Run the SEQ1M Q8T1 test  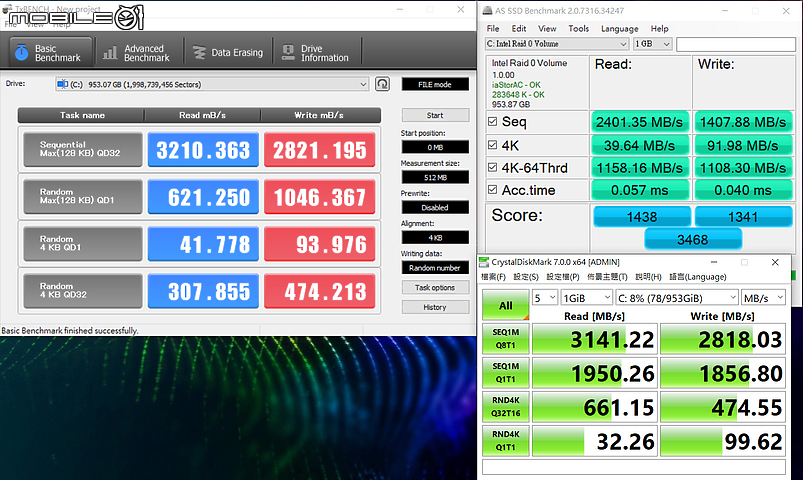point(505,339)
